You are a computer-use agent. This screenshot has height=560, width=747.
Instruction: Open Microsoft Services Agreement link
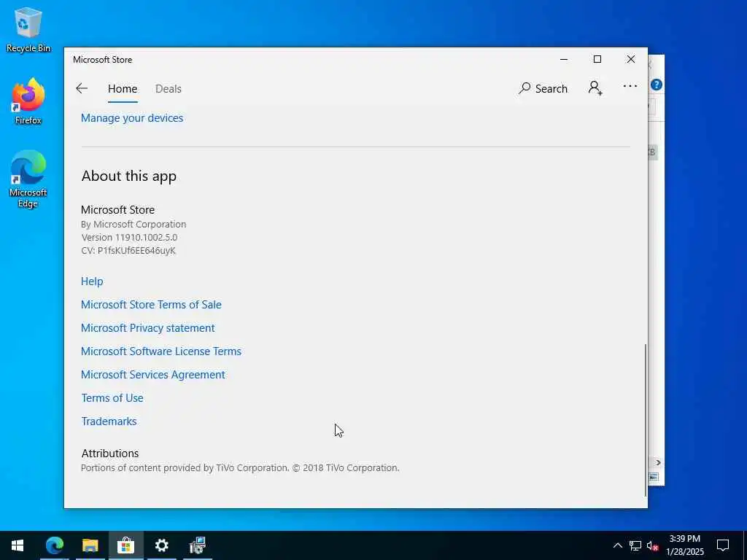pos(153,375)
